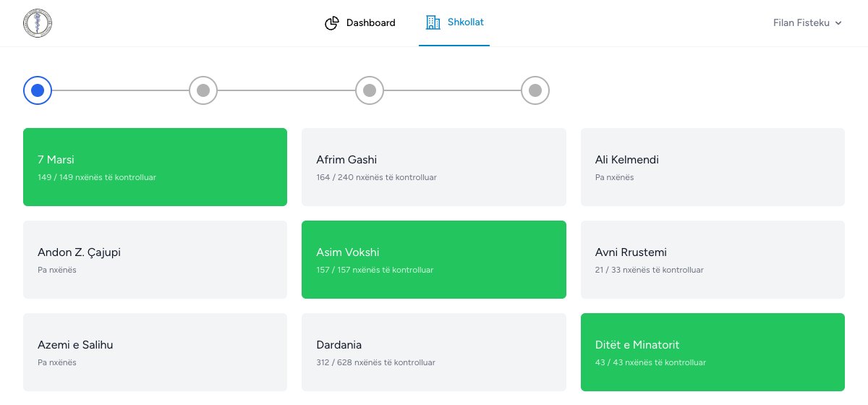Open the Afrim Gashi school card
This screenshot has width=868, height=405.
434,167
